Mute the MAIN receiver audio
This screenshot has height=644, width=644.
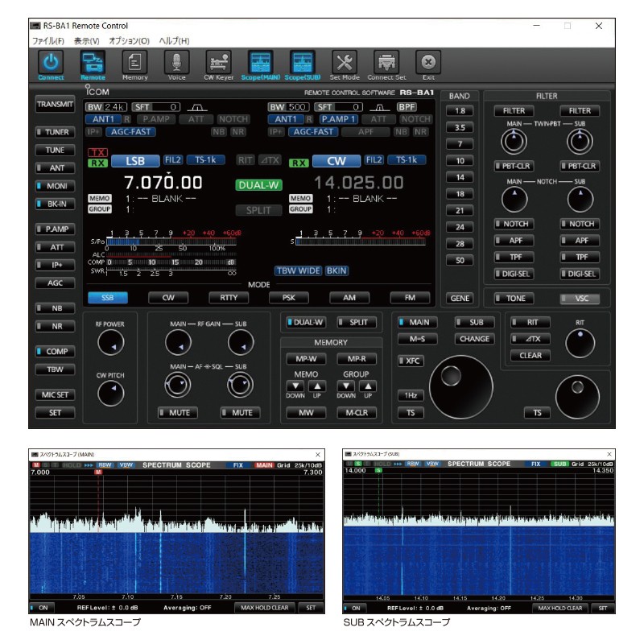coord(177,413)
